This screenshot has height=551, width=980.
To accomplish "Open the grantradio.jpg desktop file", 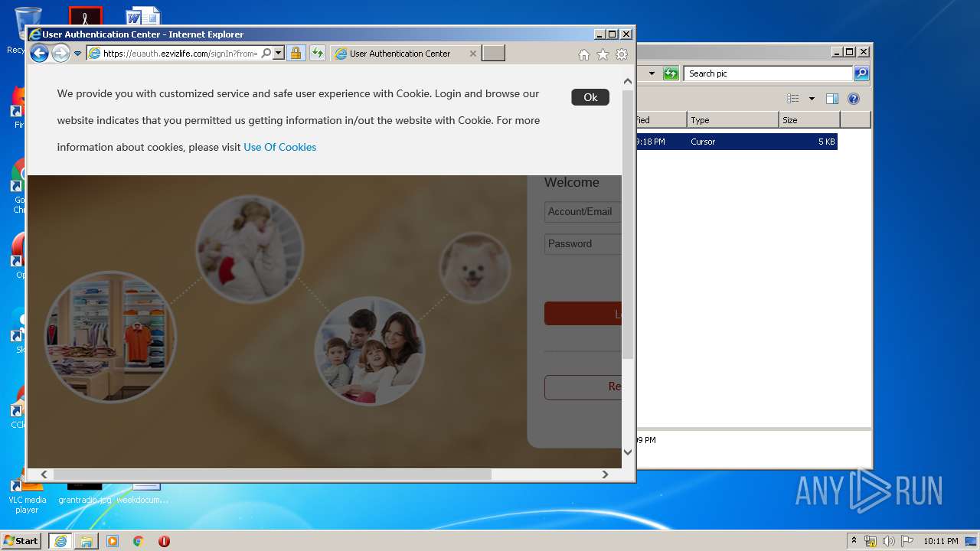I will pos(84,494).
